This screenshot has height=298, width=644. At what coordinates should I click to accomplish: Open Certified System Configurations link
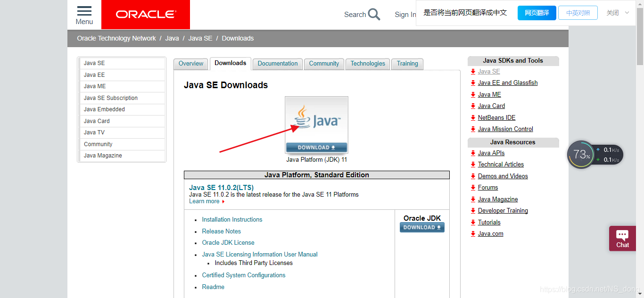[244, 275]
